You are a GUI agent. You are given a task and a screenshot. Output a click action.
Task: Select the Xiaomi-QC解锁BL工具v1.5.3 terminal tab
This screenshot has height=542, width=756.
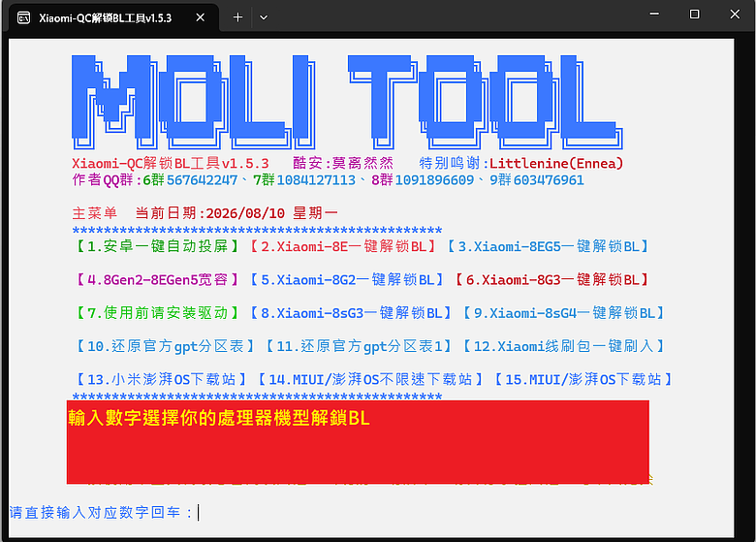pyautogui.click(x=113, y=18)
